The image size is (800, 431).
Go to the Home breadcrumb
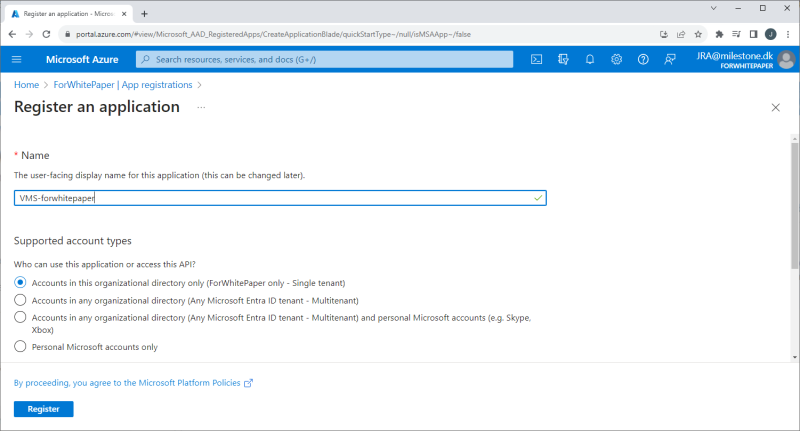coord(26,85)
